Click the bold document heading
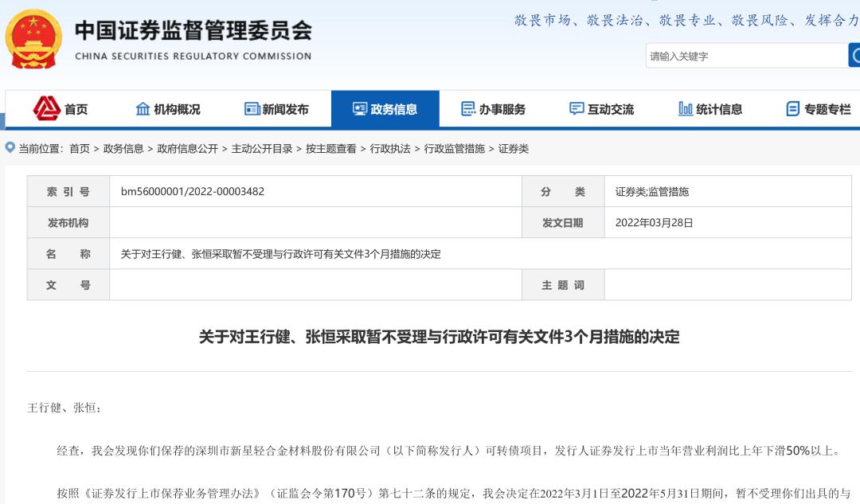The width and height of the screenshot is (860, 504). coord(440,337)
